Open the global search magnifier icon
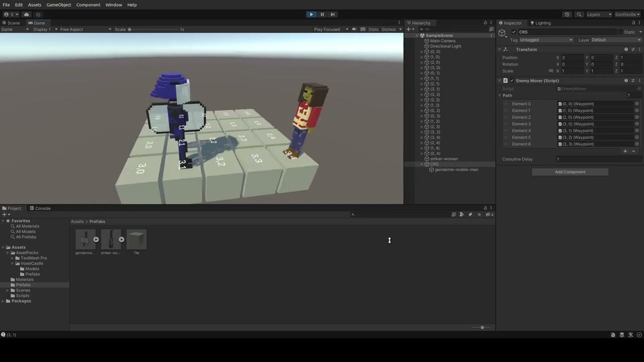This screenshot has width=644, height=362. [x=579, y=15]
